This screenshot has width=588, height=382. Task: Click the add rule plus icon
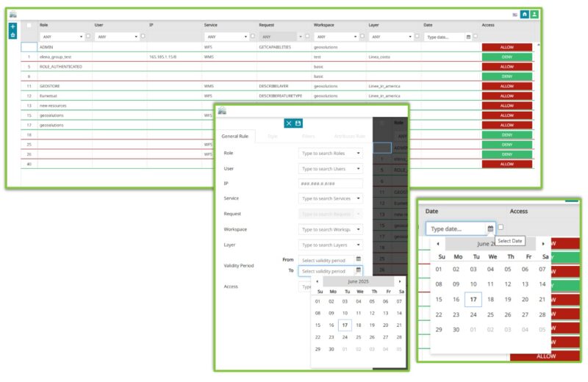12,26
